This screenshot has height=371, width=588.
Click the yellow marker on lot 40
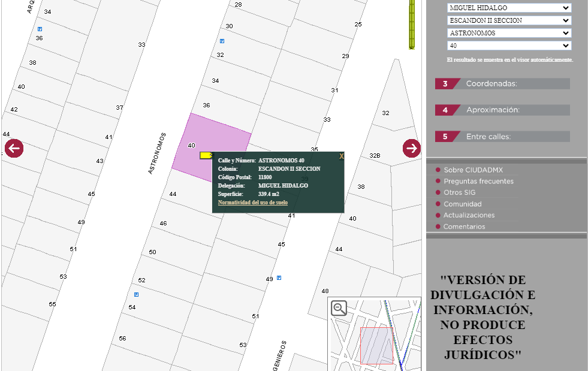click(206, 155)
